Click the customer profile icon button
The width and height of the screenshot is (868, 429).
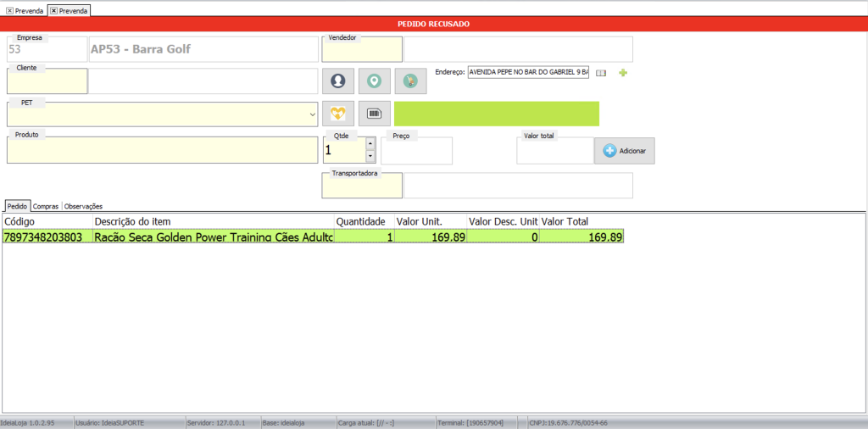click(338, 81)
